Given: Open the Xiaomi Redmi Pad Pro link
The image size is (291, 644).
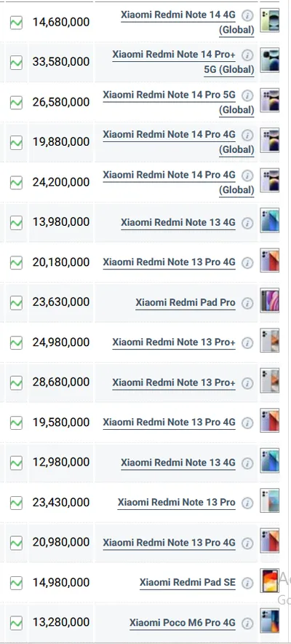Looking at the screenshot, I should 186,303.
